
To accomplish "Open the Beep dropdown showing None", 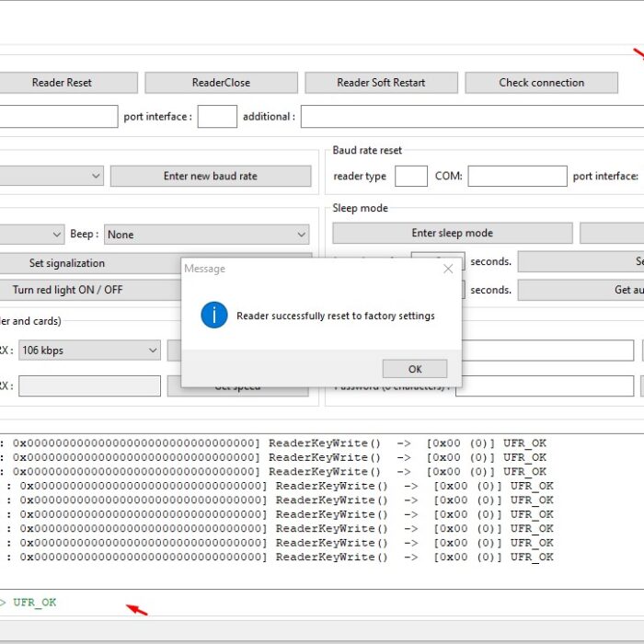I will click(x=207, y=235).
